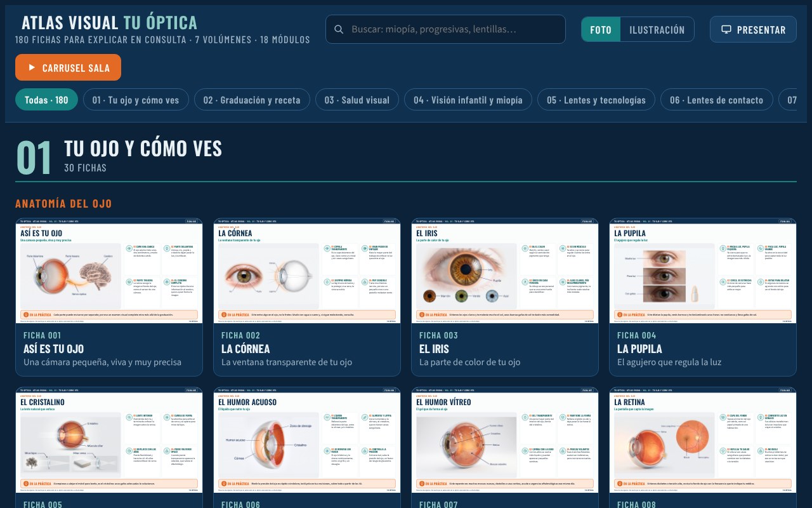Viewport: 812px width, 508px height.
Task: Open the 'El iris' slide thumbnail
Action: tap(505, 271)
